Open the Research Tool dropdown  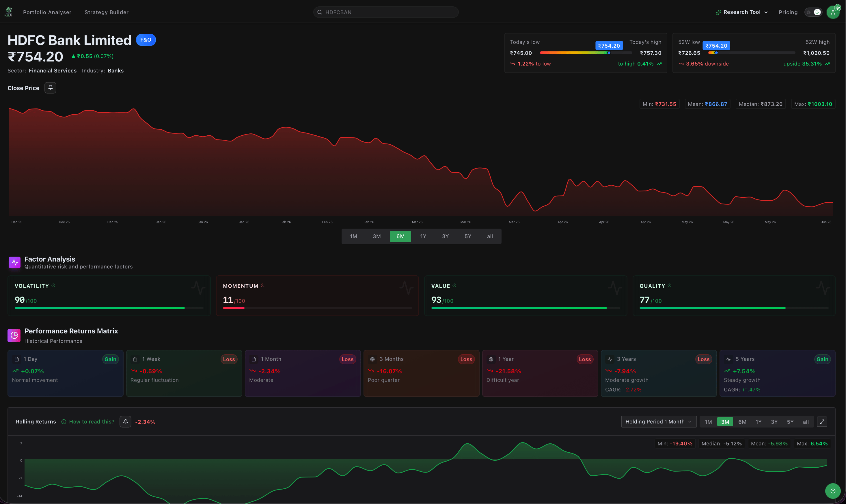(x=742, y=12)
